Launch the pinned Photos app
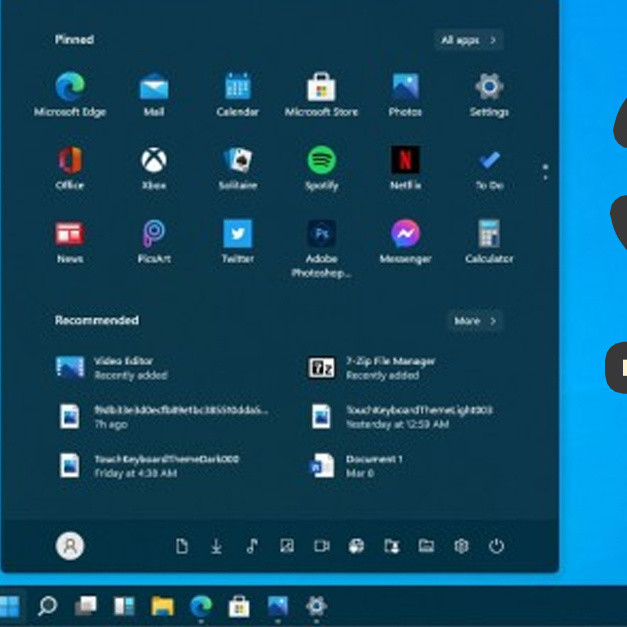This screenshot has width=627, height=627. point(405,94)
